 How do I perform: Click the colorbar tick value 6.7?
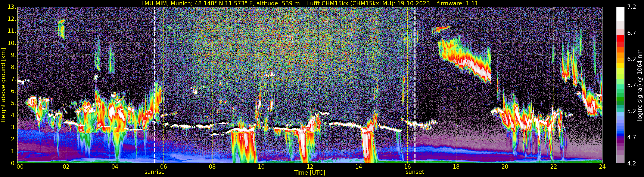click(632, 33)
